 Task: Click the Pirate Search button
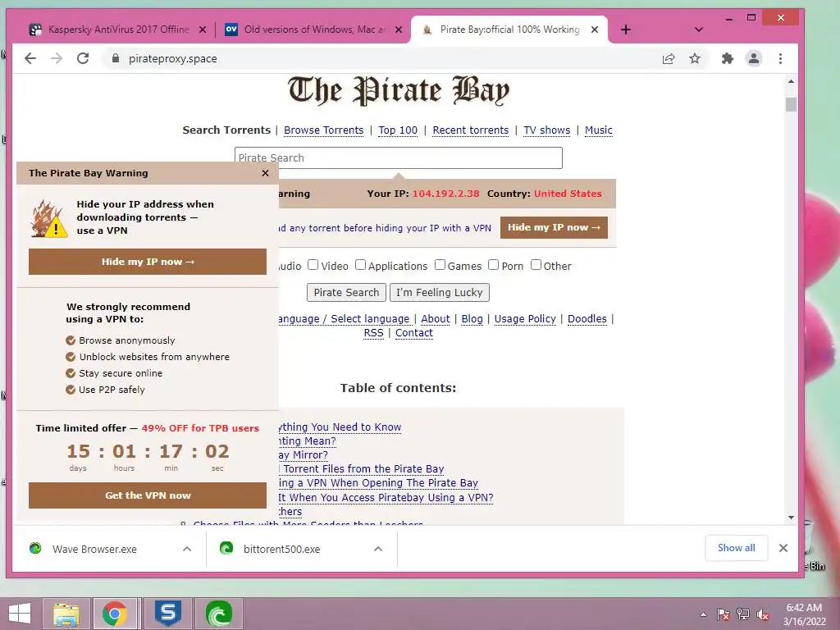346,293
